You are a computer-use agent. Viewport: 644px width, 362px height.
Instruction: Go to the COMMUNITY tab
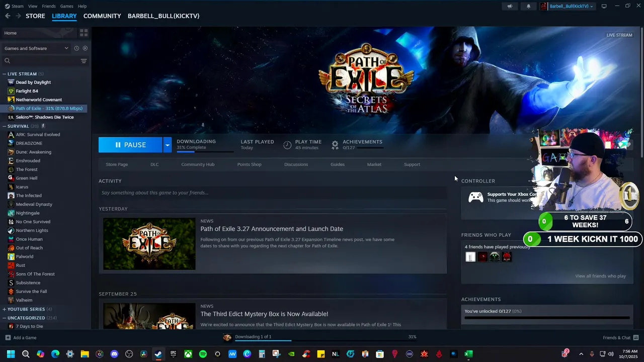coord(102,16)
